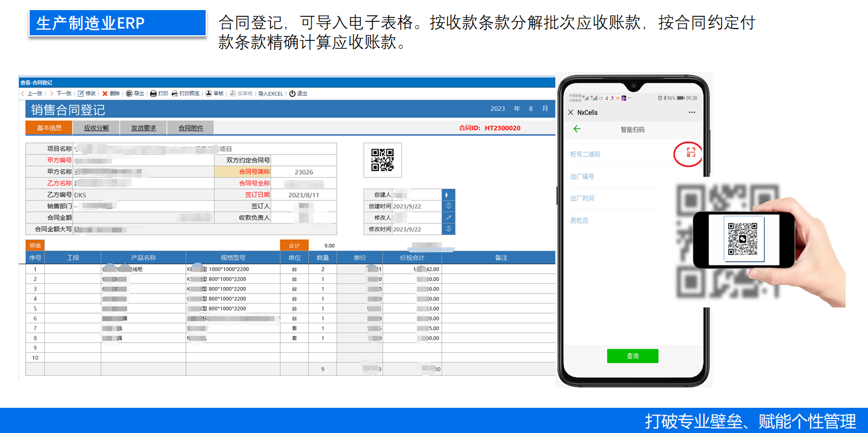Tap the green 查询 button
The height and width of the screenshot is (433, 868).
(633, 356)
